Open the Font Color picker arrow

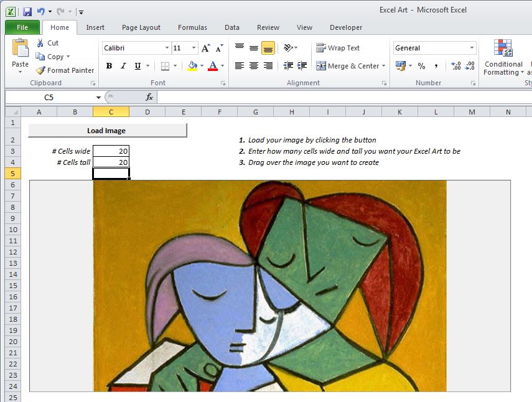[221, 66]
